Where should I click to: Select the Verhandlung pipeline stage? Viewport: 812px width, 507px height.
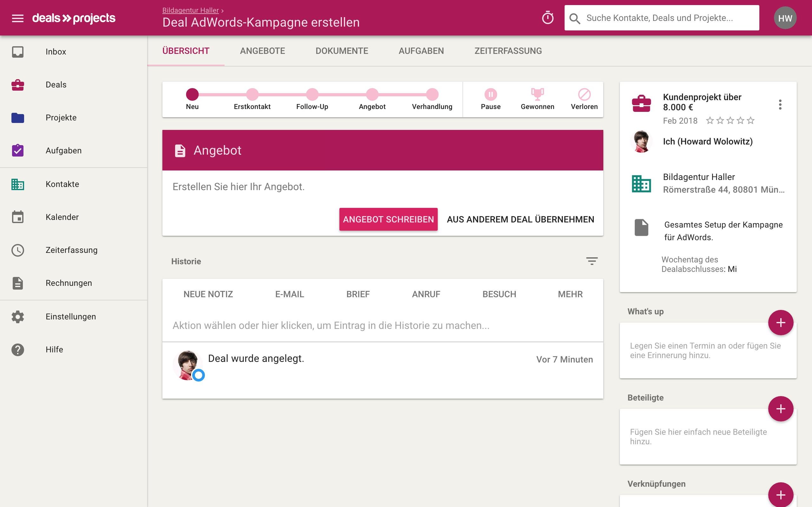(x=432, y=94)
